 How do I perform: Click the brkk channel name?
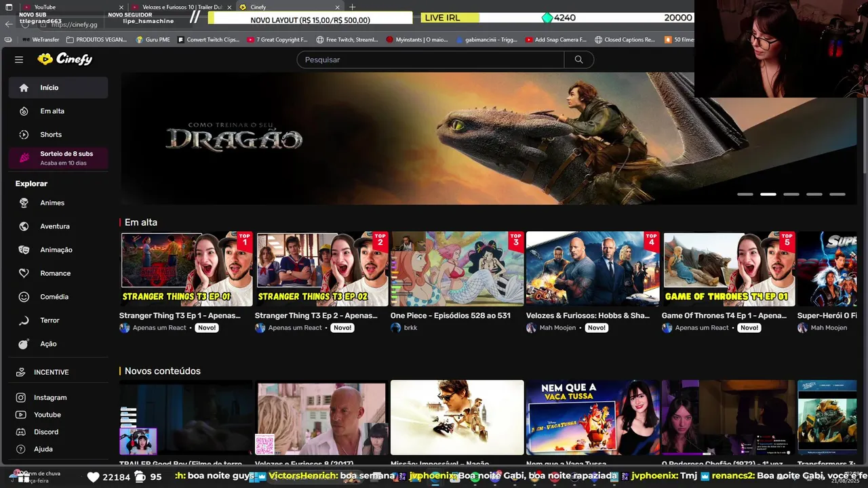(410, 328)
